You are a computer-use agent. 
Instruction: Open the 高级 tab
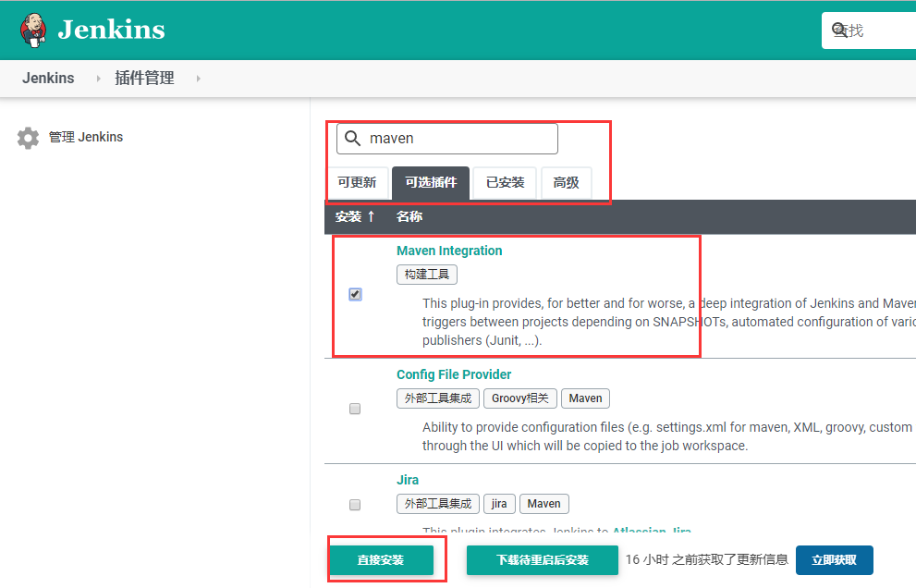(566, 182)
